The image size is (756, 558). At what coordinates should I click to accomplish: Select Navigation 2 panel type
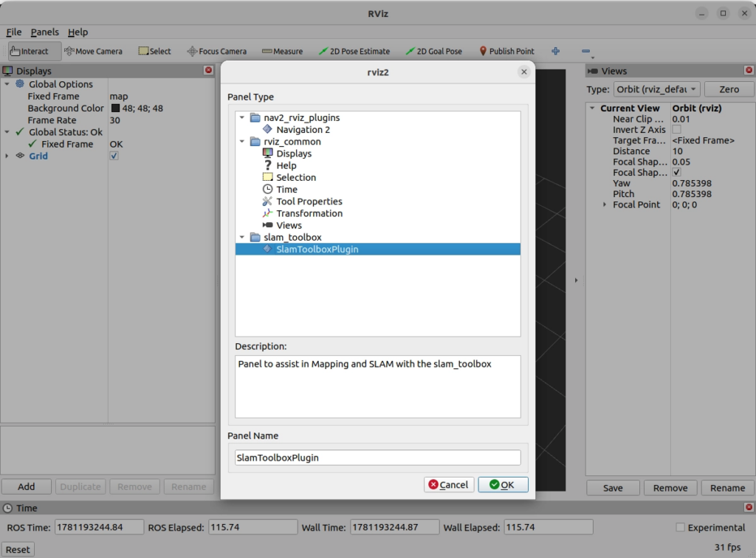point(303,130)
